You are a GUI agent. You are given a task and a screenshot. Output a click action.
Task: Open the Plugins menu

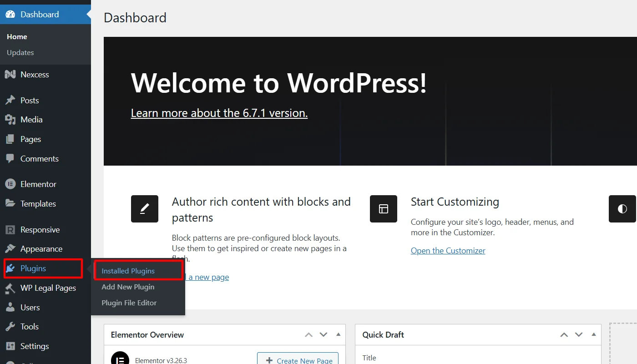click(x=45, y=268)
